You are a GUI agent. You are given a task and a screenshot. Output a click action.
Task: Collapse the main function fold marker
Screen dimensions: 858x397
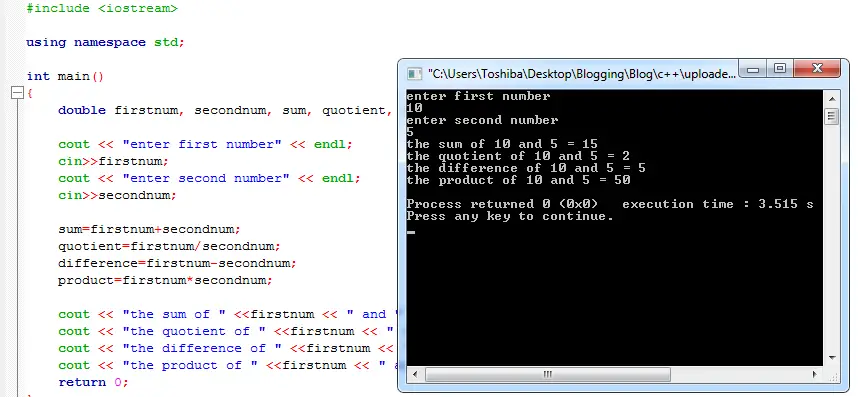point(18,93)
